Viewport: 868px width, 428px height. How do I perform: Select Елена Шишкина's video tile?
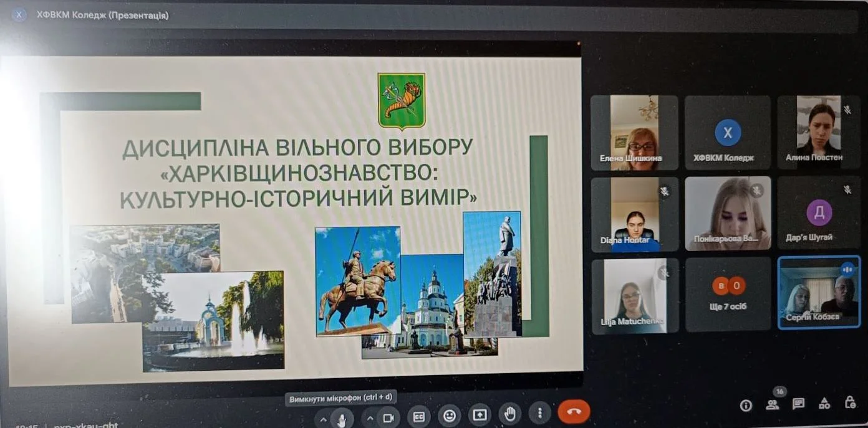coord(634,132)
